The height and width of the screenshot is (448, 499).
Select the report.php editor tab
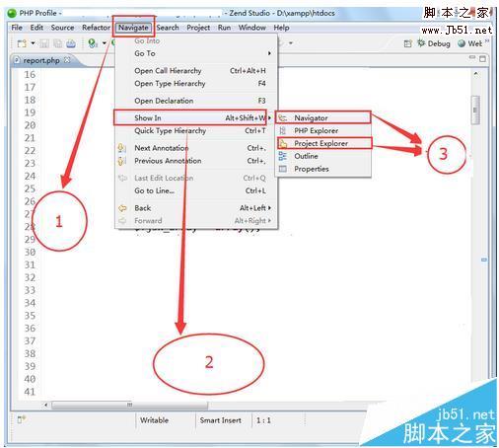coord(41,60)
